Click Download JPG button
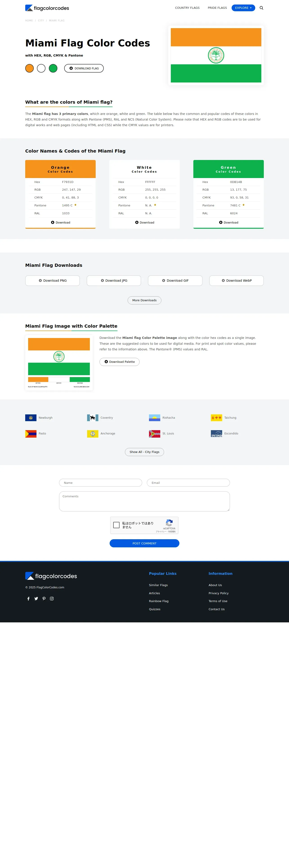The height and width of the screenshot is (868, 289). tap(114, 281)
